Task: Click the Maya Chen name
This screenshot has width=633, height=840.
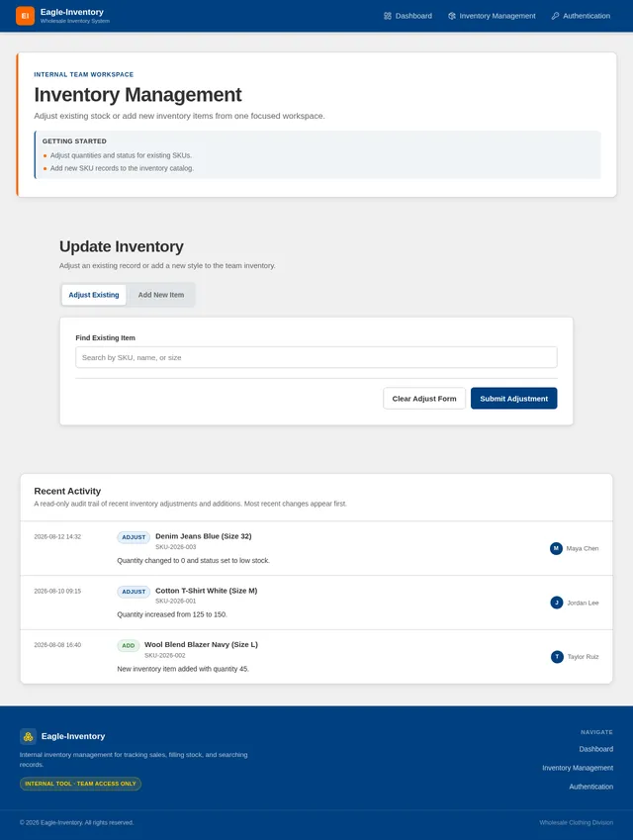Action: [x=583, y=548]
